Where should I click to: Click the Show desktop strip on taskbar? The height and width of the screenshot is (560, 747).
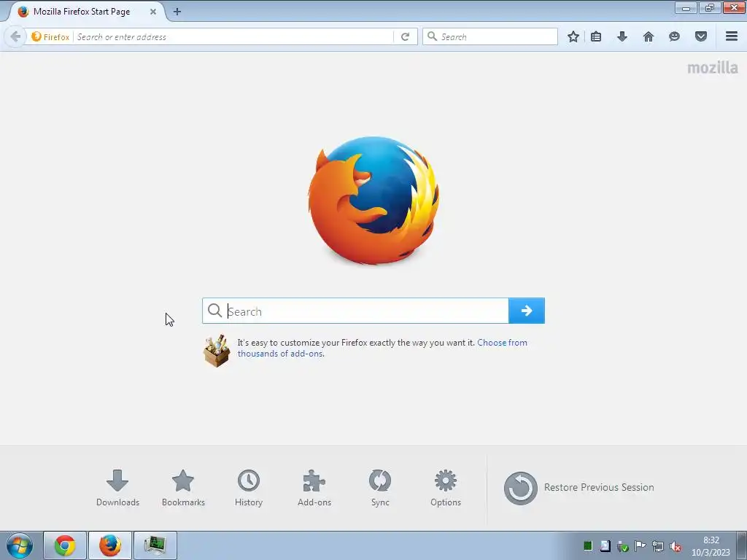tap(742, 545)
